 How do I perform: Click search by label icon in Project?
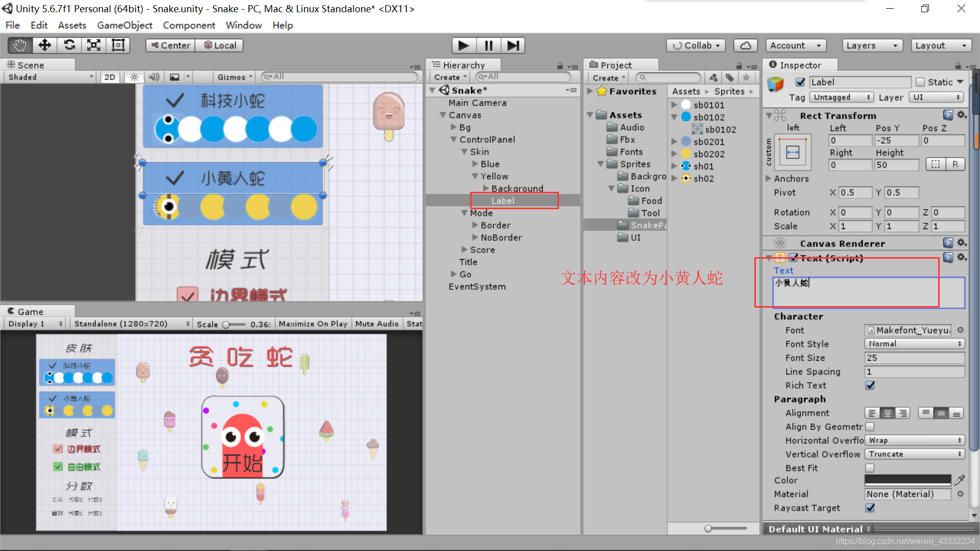pos(730,78)
